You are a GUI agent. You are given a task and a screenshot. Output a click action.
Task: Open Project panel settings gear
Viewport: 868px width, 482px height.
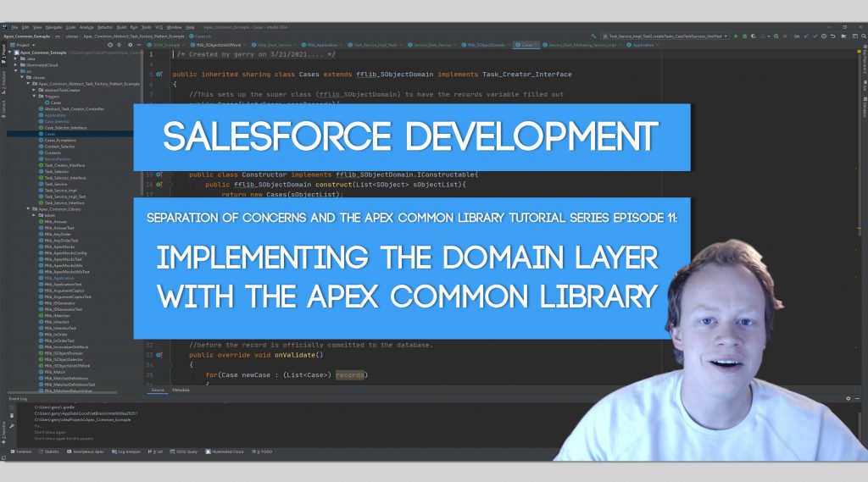point(130,45)
